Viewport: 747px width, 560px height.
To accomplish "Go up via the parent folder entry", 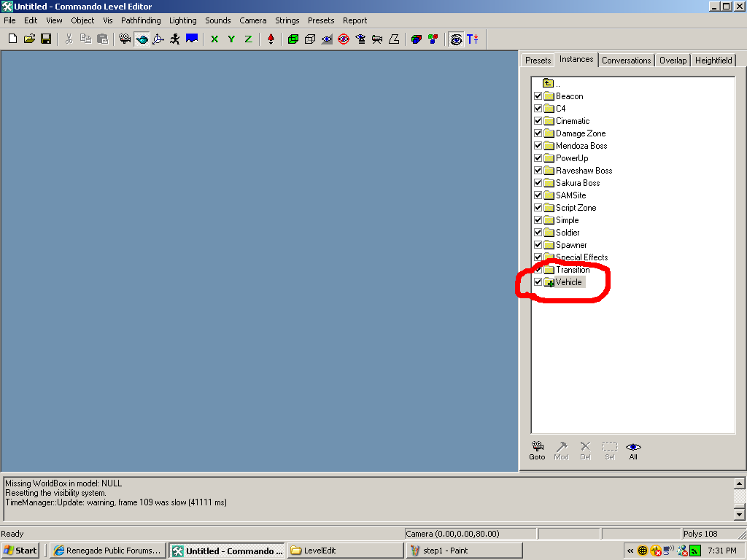I will pos(549,84).
